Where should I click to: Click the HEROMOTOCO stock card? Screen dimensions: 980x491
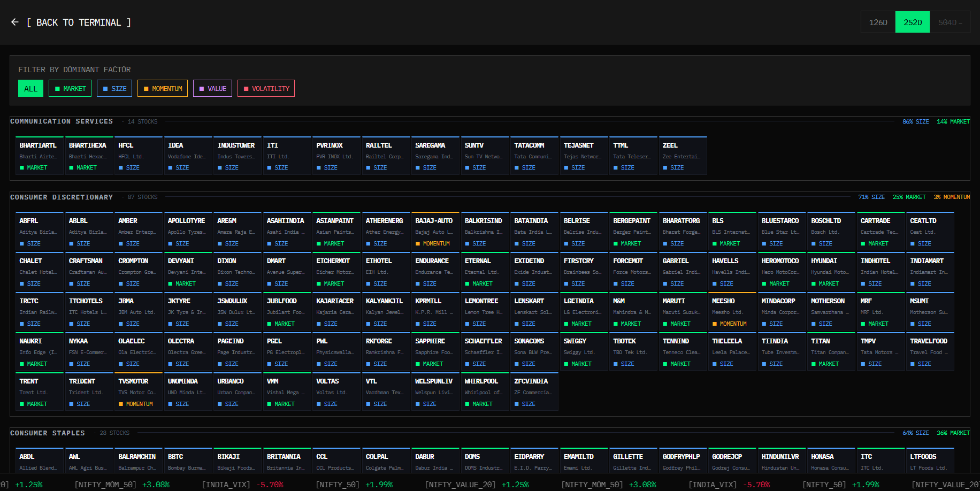pos(782,272)
